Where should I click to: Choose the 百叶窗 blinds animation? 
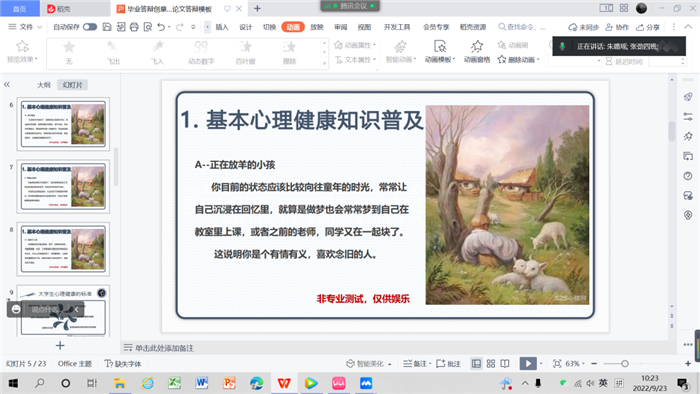point(246,53)
